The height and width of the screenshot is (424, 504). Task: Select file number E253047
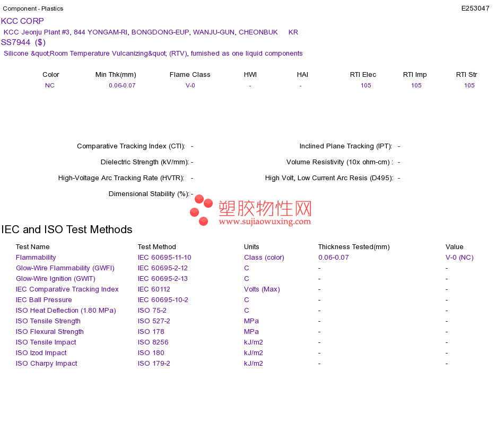pyautogui.click(x=475, y=8)
